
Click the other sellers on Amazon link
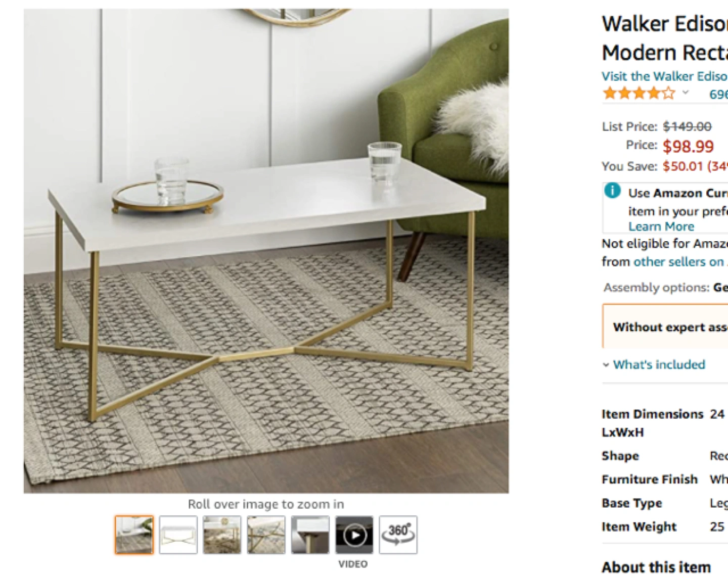[680, 262]
